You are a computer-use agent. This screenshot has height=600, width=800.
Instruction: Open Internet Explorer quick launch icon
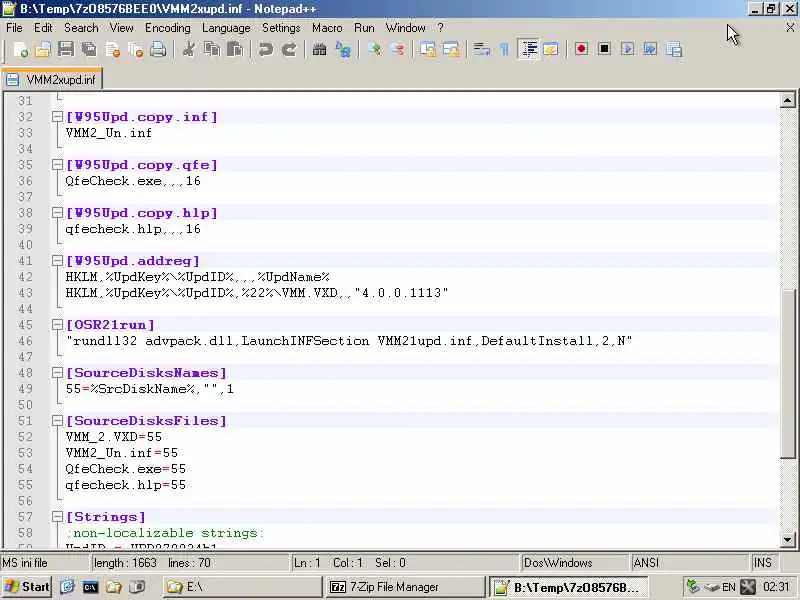(x=67, y=587)
